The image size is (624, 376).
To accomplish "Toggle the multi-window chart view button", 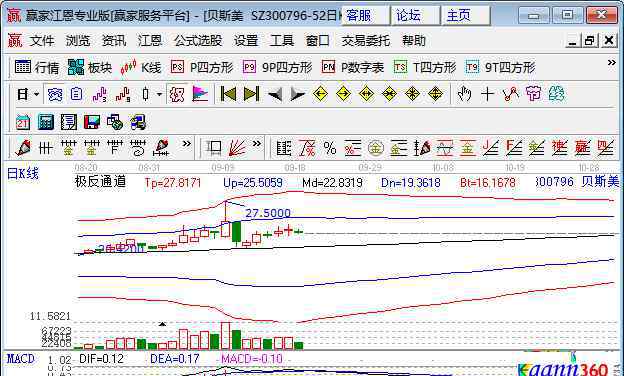I will (x=55, y=94).
